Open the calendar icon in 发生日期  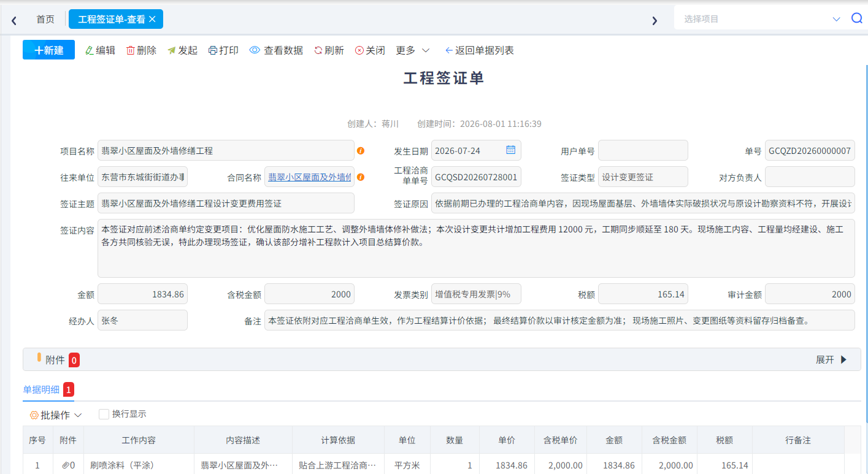click(x=510, y=150)
